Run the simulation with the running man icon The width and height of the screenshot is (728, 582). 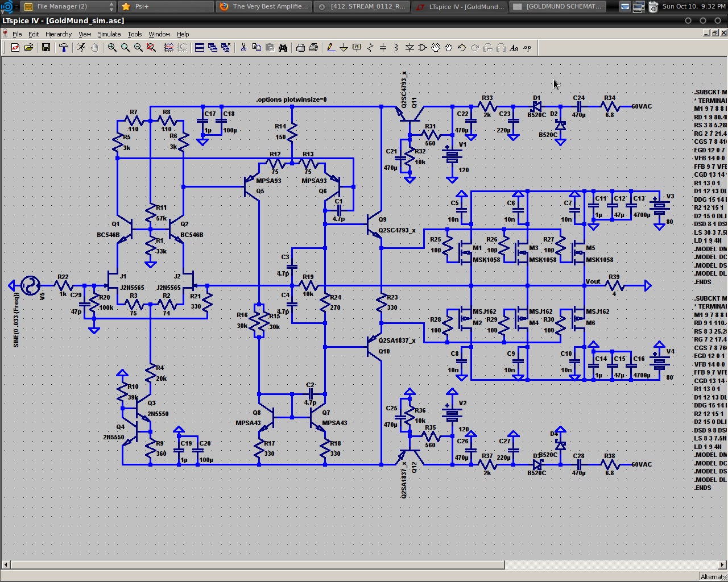tap(81, 48)
